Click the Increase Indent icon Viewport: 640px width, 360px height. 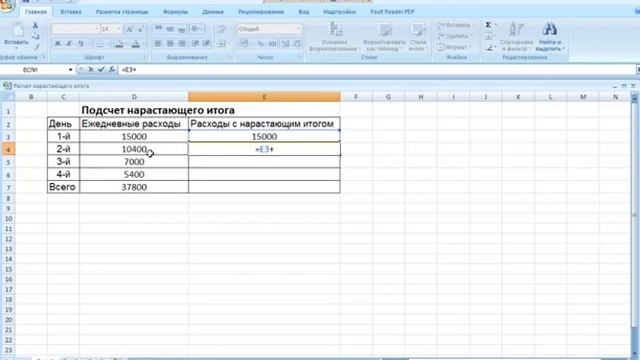tap(207, 43)
